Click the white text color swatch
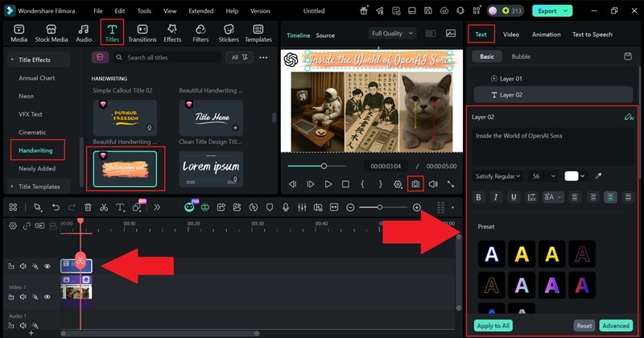Screen dimensions: 644x338 click(x=572, y=176)
